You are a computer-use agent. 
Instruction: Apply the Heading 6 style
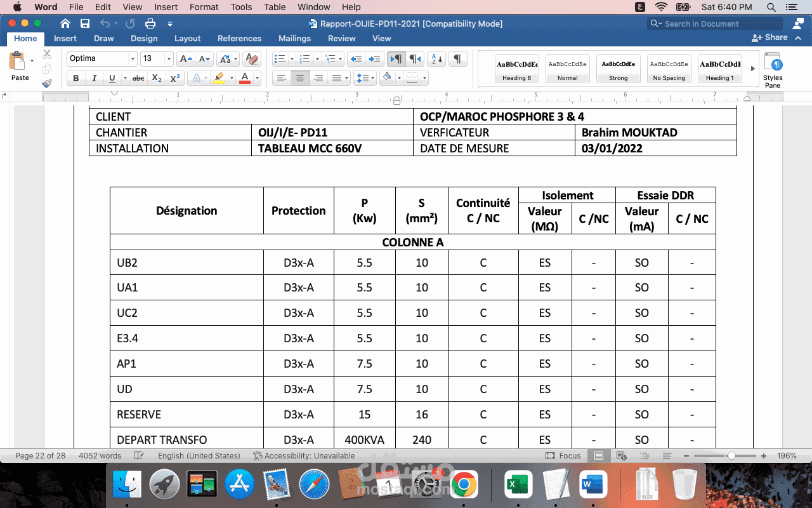517,69
